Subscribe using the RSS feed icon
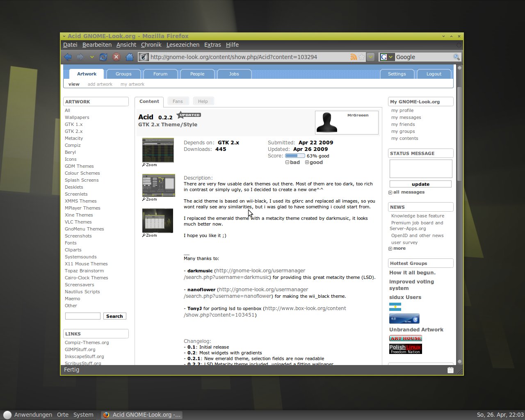 click(353, 57)
